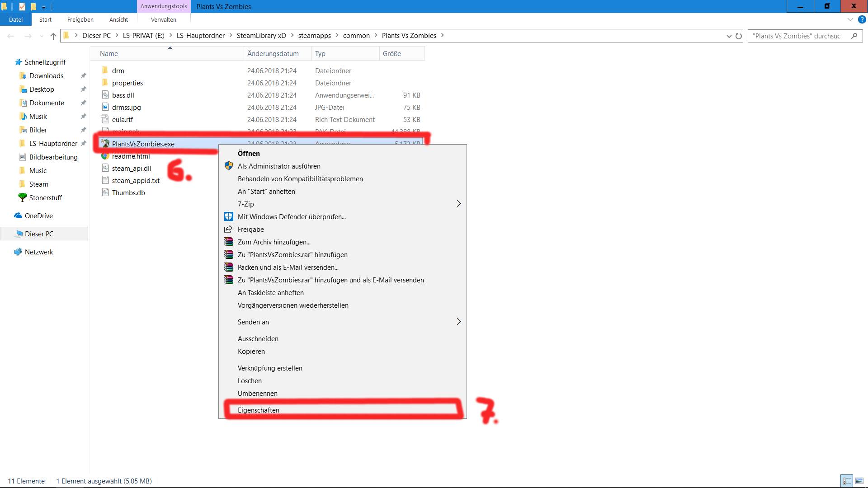Click the search magnifier icon
The image size is (868, 488).
pos(854,36)
